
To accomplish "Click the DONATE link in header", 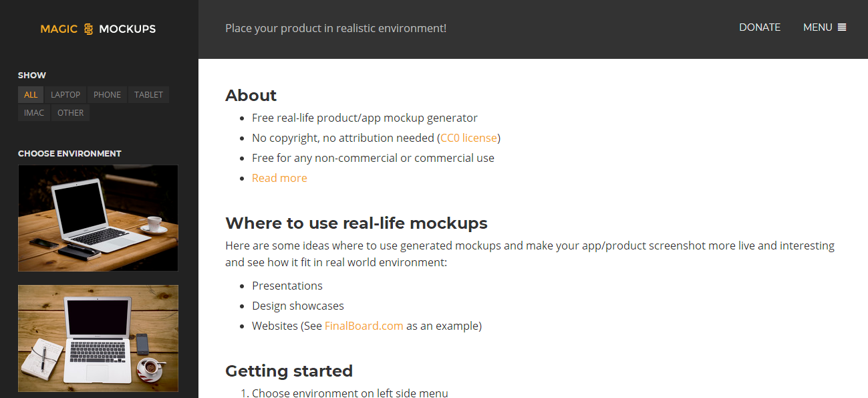I will click(x=759, y=27).
